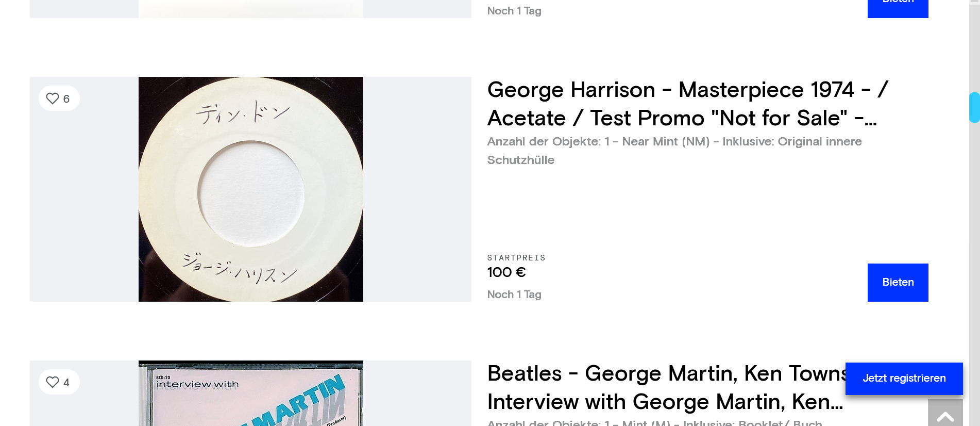Open the George Martin interview CD cover image
Viewport: 980px width, 426px height.
(251, 394)
